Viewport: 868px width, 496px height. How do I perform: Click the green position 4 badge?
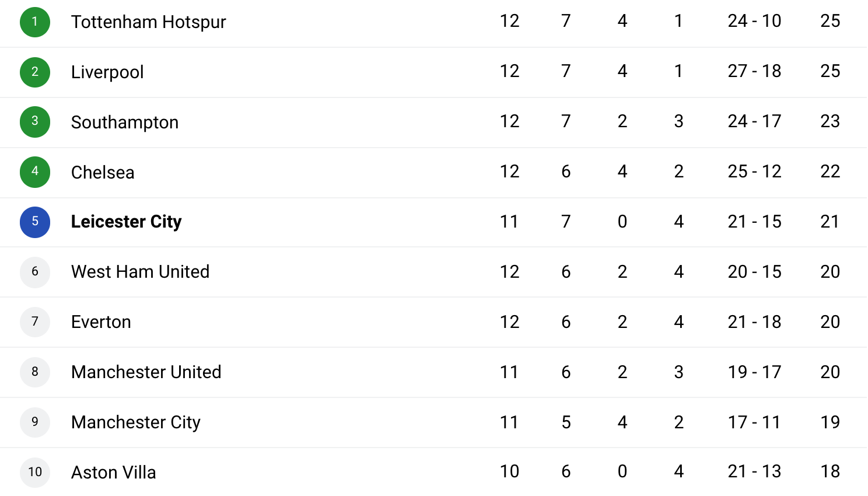tap(35, 172)
